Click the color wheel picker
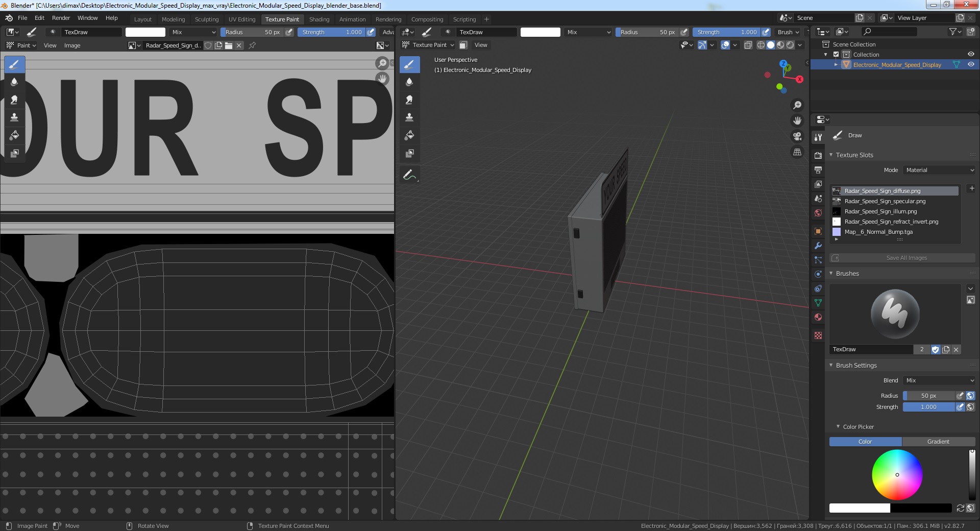This screenshot has width=980, height=531. click(897, 475)
